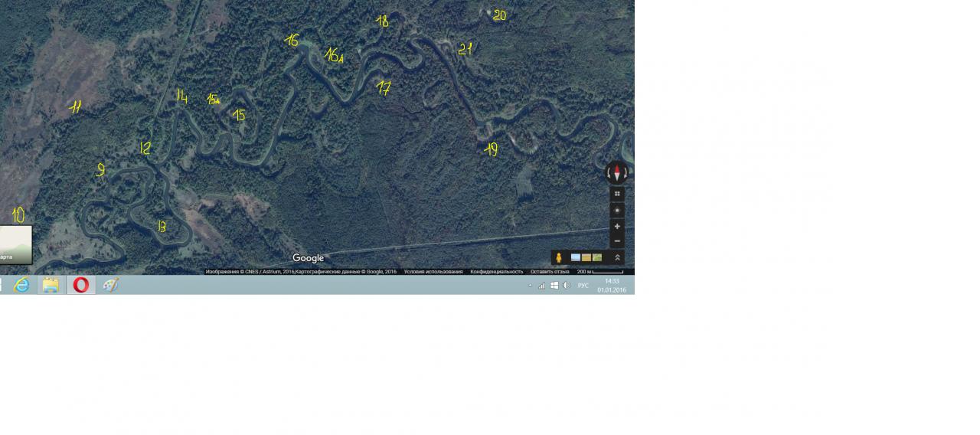
Task: Open the green landscape photo thumbnail
Action: 597,257
